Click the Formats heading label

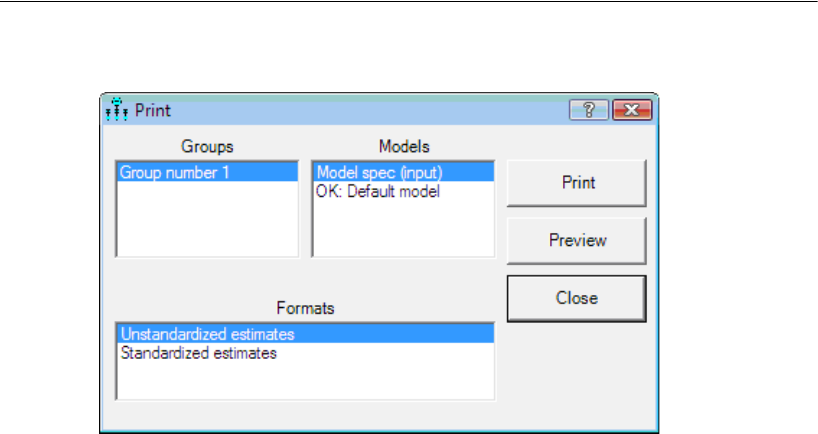point(305,308)
